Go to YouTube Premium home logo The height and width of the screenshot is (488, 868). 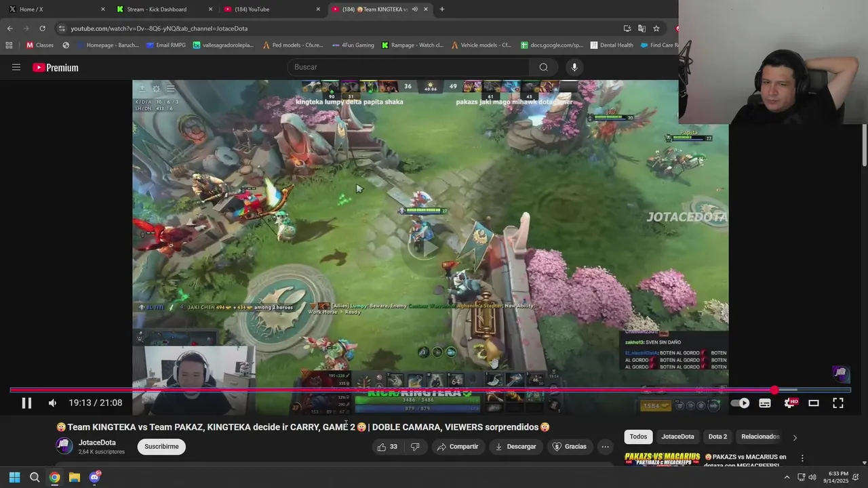[56, 67]
